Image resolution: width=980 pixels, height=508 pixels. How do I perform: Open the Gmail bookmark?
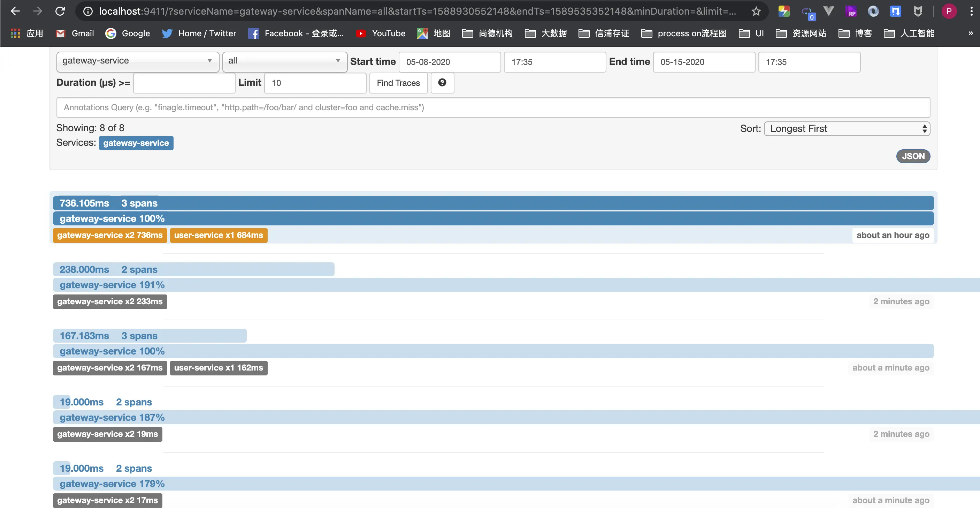pos(75,33)
